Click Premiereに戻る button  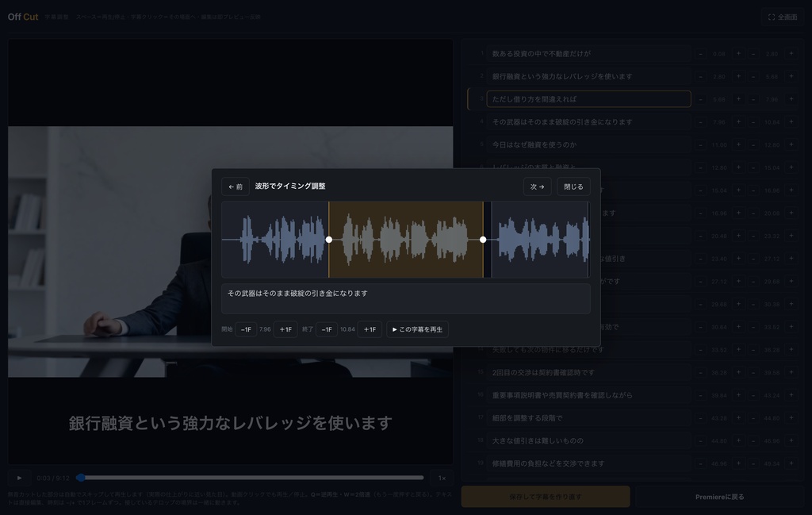coord(720,496)
